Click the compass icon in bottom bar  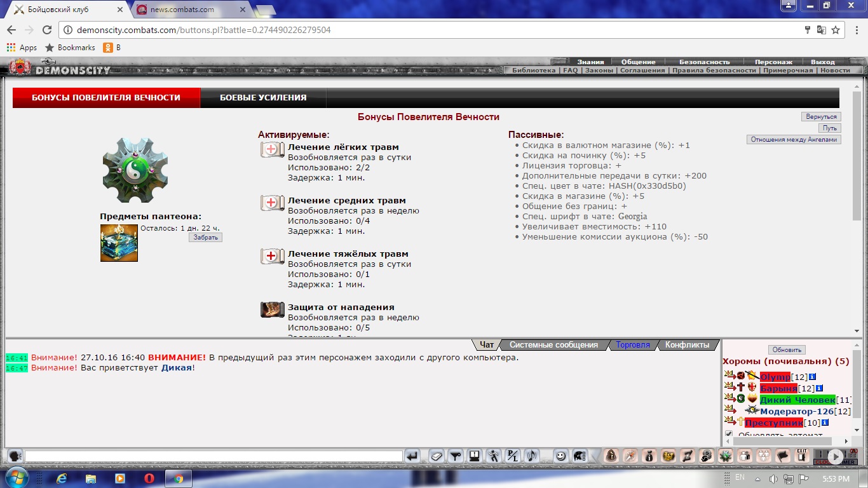(630, 456)
